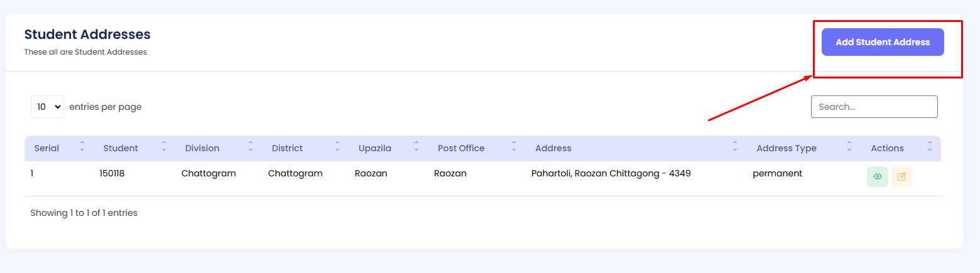Sort by Post Office sort arrows

pyautogui.click(x=514, y=146)
